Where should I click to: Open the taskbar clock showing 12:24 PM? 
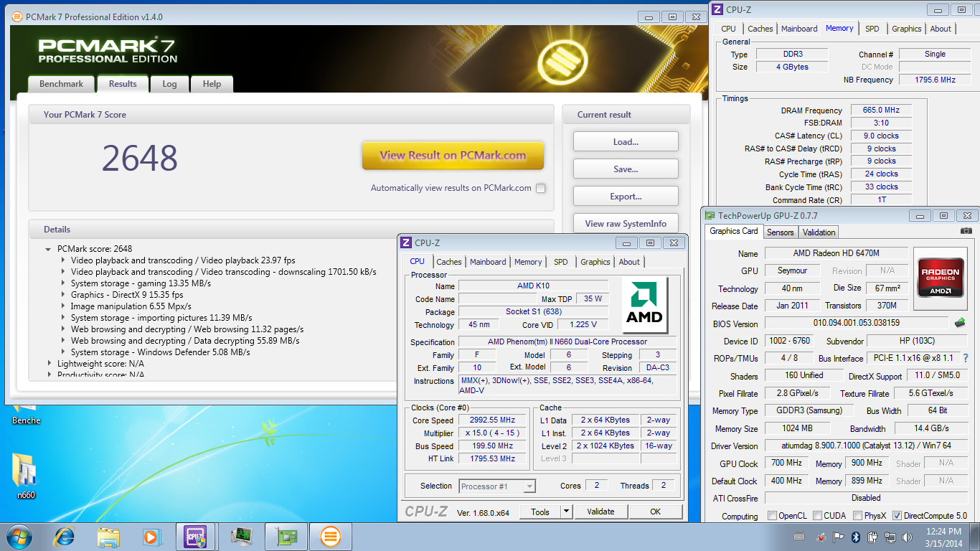pos(944,537)
